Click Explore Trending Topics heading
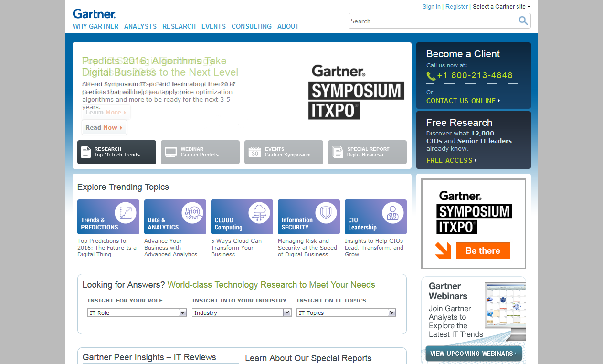 (123, 187)
